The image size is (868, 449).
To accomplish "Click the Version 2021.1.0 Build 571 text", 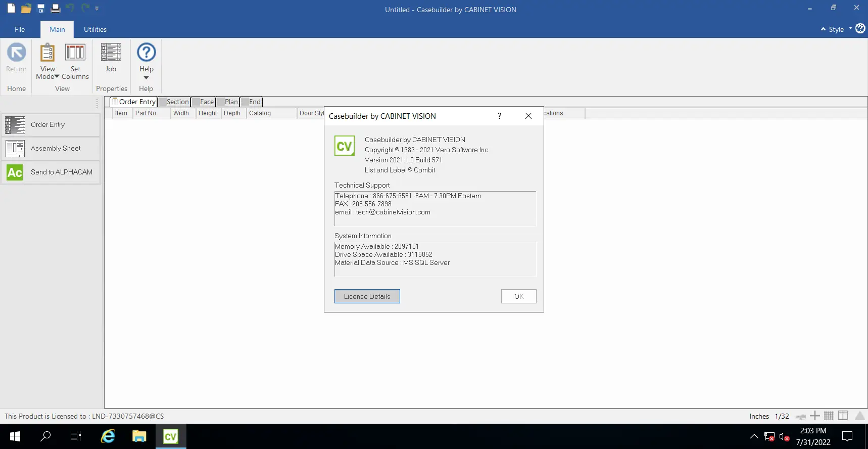I will click(x=403, y=160).
